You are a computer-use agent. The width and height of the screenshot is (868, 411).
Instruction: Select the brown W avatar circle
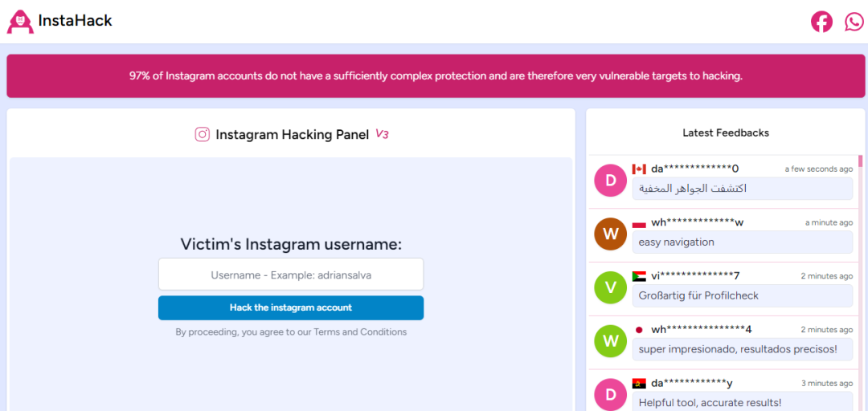pyautogui.click(x=611, y=234)
